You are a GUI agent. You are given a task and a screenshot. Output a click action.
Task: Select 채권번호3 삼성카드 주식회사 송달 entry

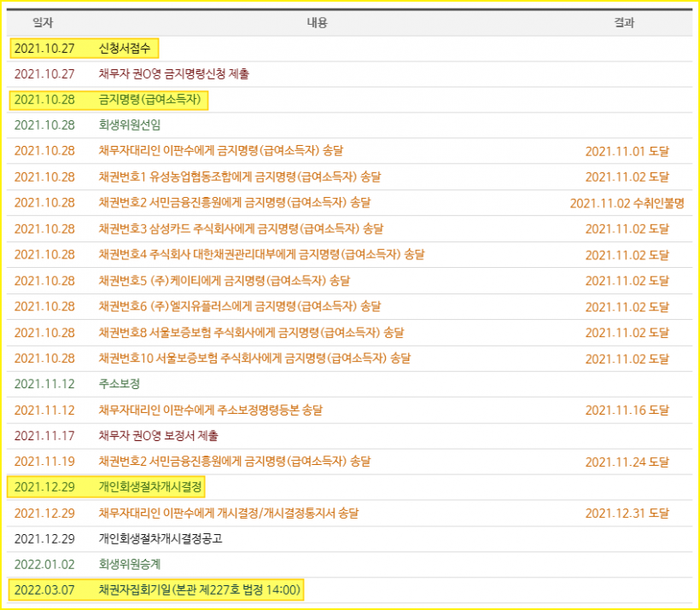point(241,229)
